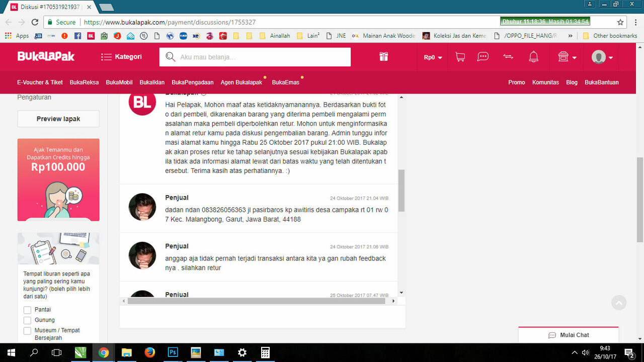Open BukaMobil menu item
This screenshot has height=362, width=644.
tap(119, 82)
